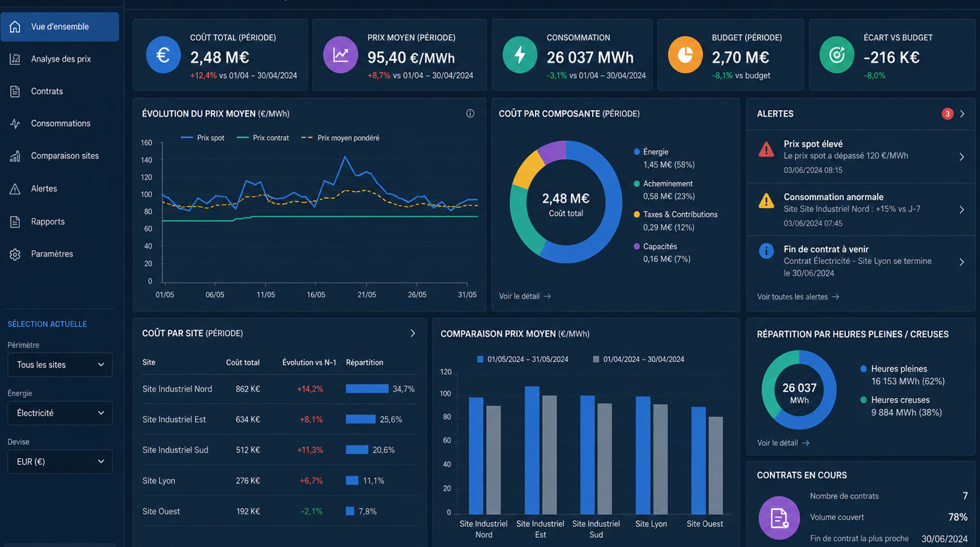
Task: Toggle the 01/04/2024 – 30/04/2024 legend series
Action: click(x=638, y=359)
